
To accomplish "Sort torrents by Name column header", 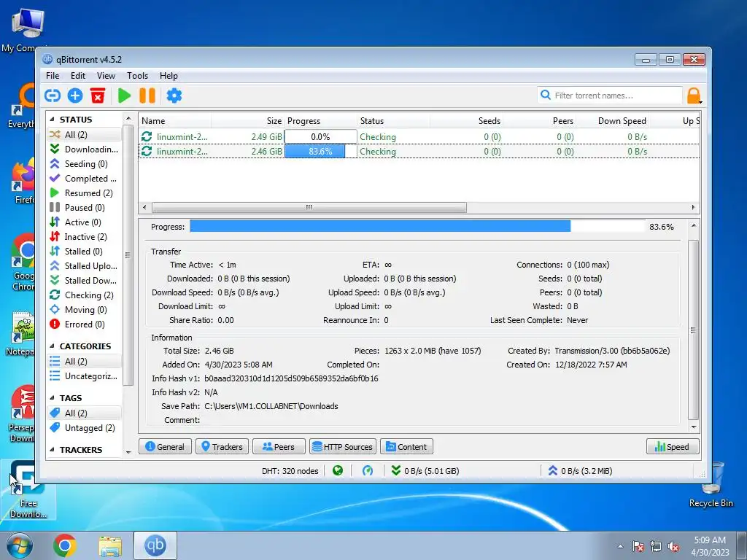I will point(175,121).
